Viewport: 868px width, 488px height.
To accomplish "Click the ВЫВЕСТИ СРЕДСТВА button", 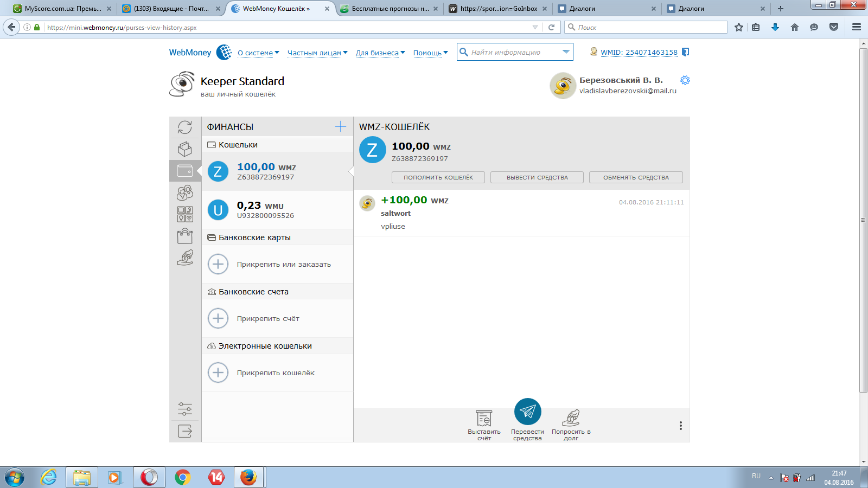I will (x=537, y=177).
